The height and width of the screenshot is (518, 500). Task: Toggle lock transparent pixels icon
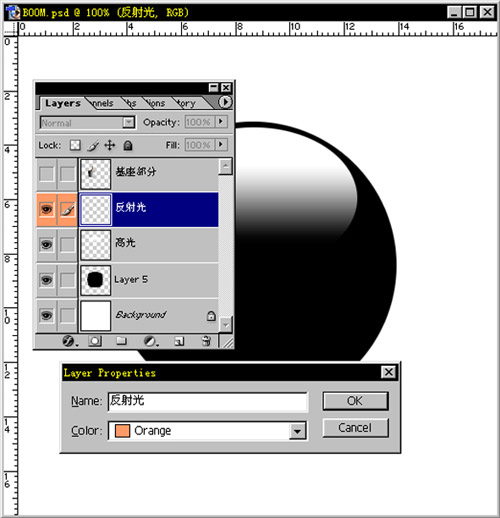[x=75, y=145]
